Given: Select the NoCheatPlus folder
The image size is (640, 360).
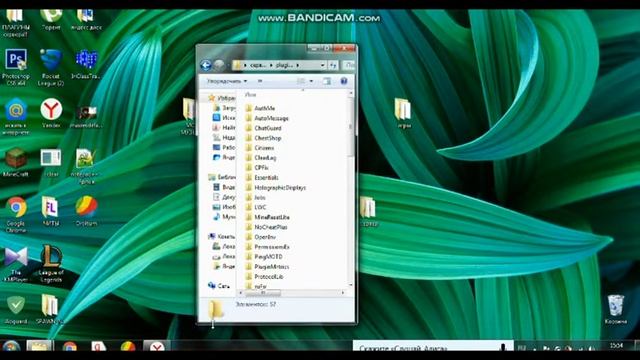Looking at the screenshot, I should click(266, 227).
